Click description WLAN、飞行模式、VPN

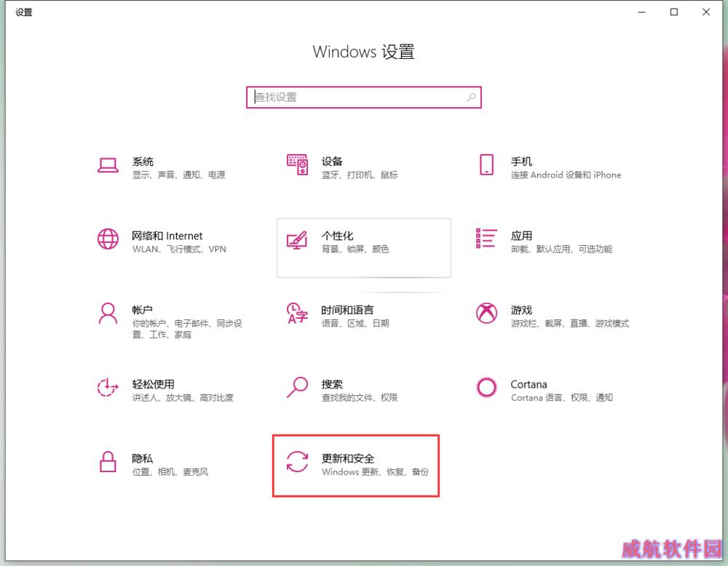coord(179,249)
